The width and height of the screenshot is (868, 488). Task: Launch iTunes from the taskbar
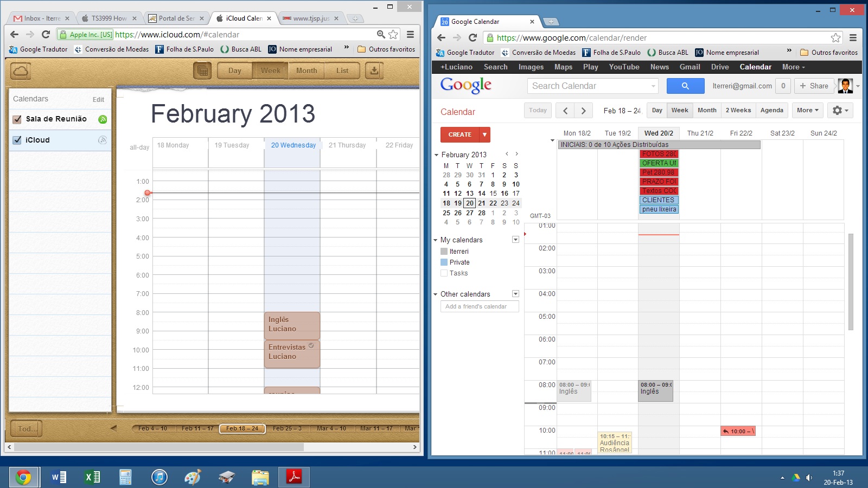pyautogui.click(x=159, y=477)
